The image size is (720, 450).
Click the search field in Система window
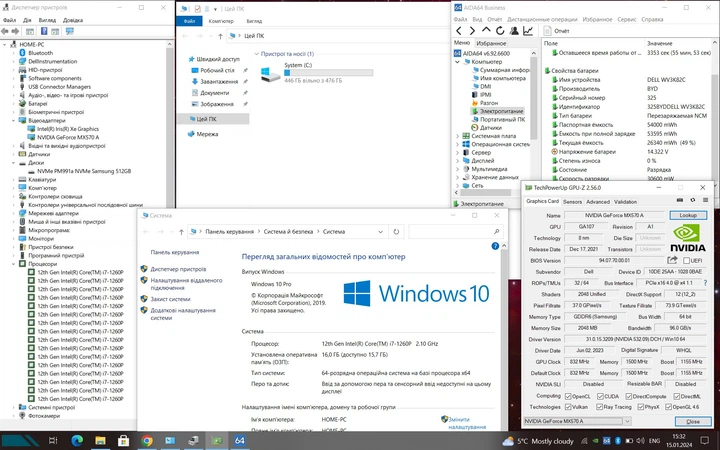(456, 232)
